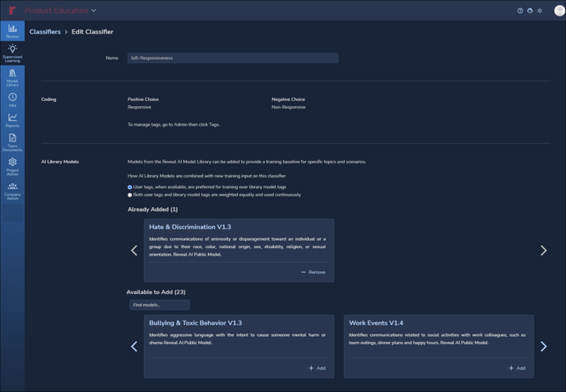This screenshot has height=392, width=566.
Task: Click the Classifiers breadcrumb link
Action: (x=45, y=32)
